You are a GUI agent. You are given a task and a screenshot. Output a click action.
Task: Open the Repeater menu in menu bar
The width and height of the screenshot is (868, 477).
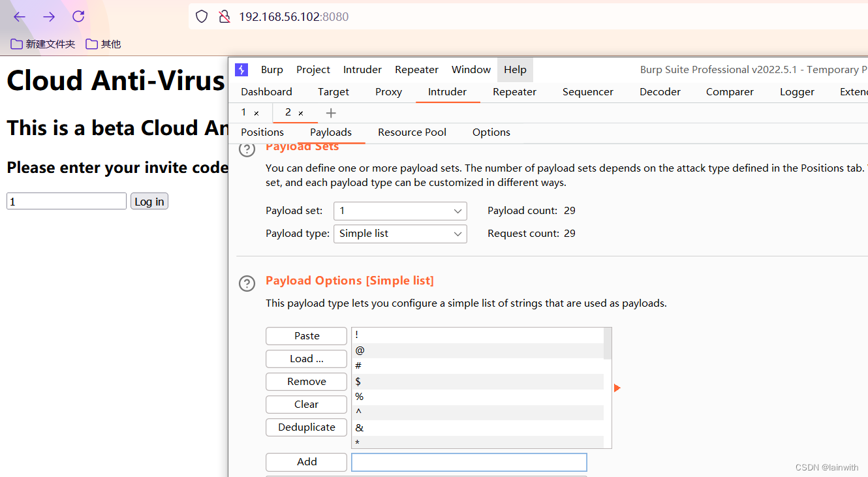coord(416,70)
